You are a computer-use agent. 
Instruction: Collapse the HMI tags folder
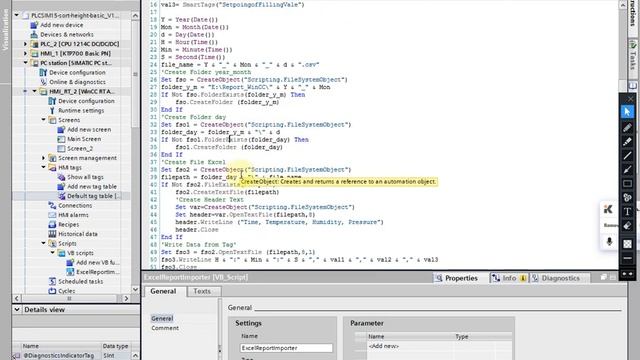click(43, 167)
